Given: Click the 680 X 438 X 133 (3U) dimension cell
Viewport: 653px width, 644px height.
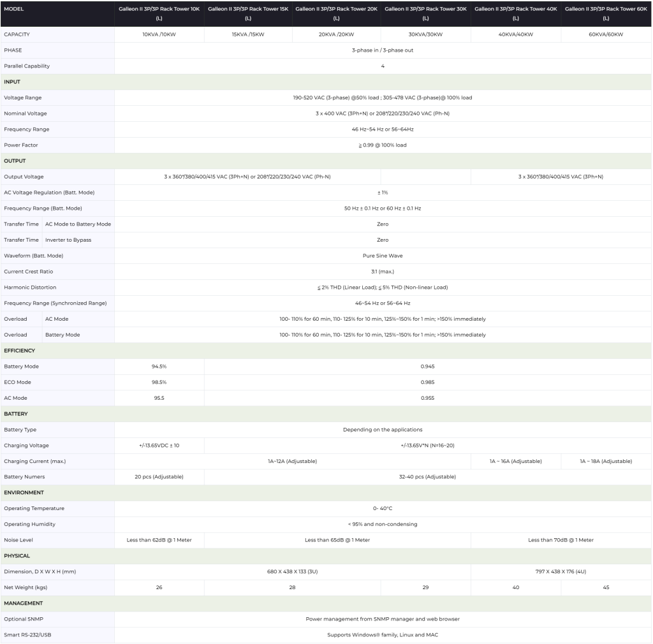Looking at the screenshot, I should [x=292, y=572].
